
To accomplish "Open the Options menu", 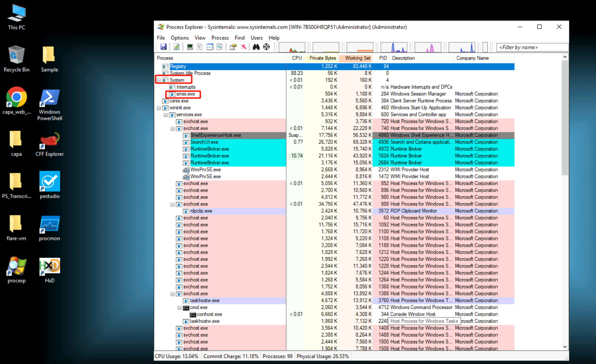I will click(179, 38).
